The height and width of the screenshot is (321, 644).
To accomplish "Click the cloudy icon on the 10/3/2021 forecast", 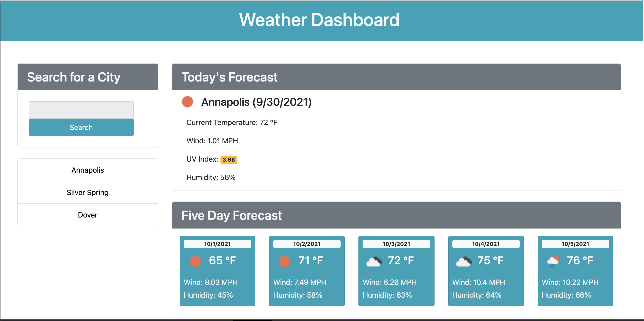I will click(x=374, y=261).
